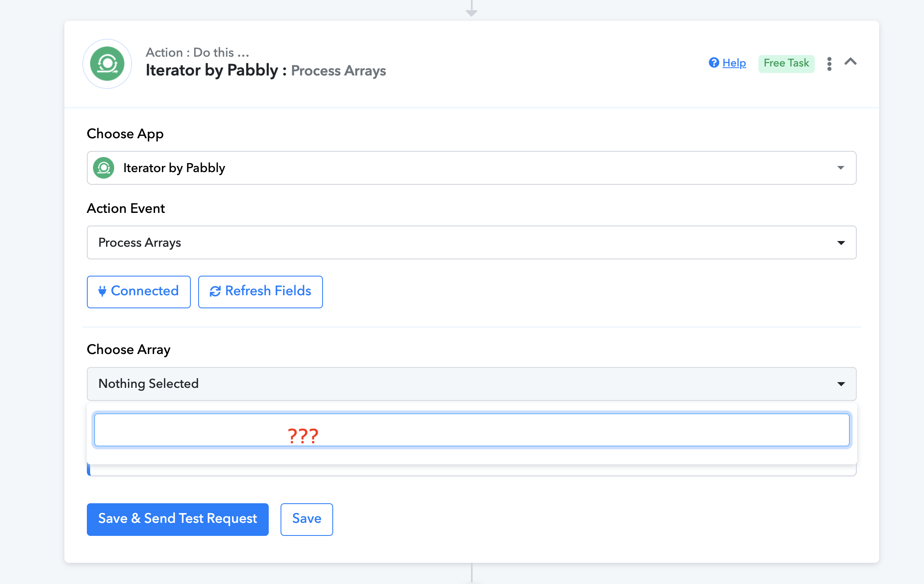Click the Choose Array label

tap(128, 350)
